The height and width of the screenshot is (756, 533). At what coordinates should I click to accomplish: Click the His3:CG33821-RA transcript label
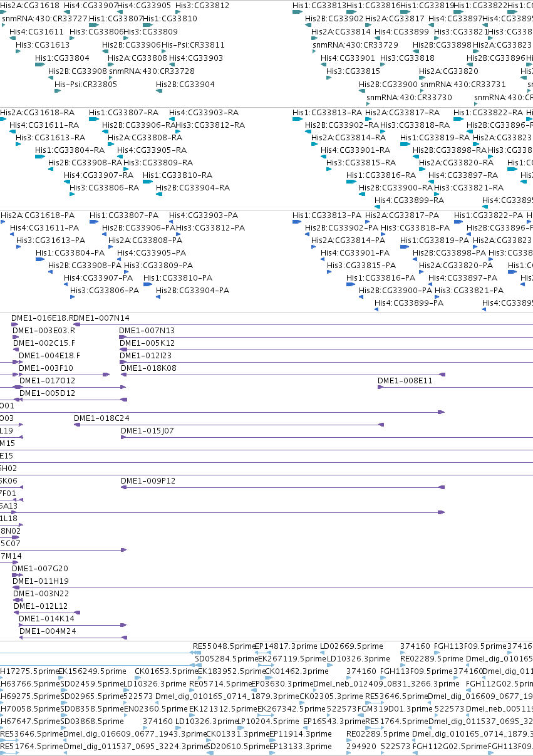coord(469,188)
